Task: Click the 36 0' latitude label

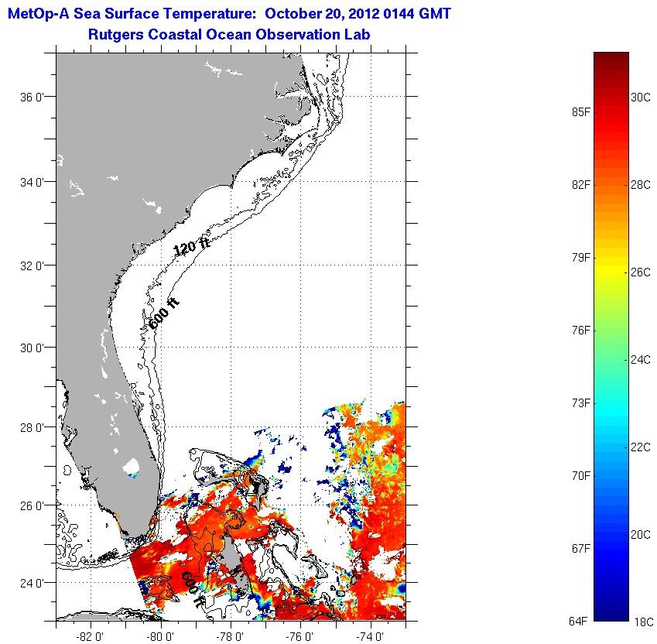Action: click(x=32, y=98)
